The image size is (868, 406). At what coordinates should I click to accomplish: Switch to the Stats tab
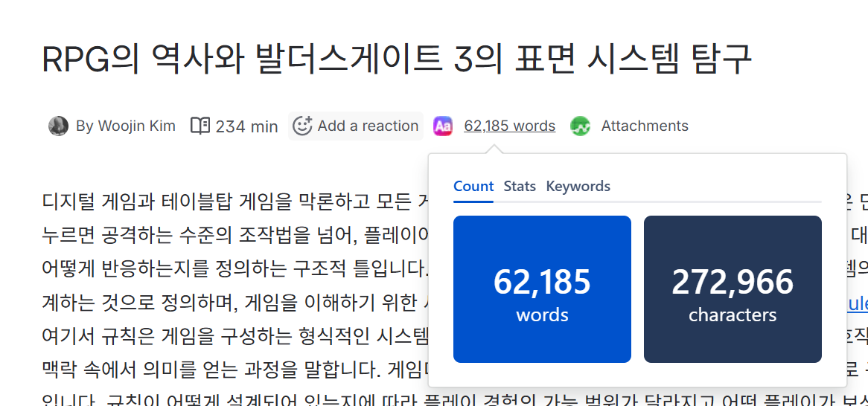click(x=520, y=187)
